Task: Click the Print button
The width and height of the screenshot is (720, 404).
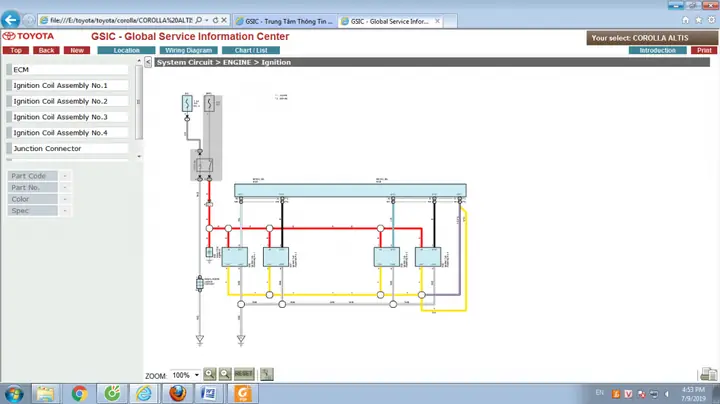Action: pos(704,50)
